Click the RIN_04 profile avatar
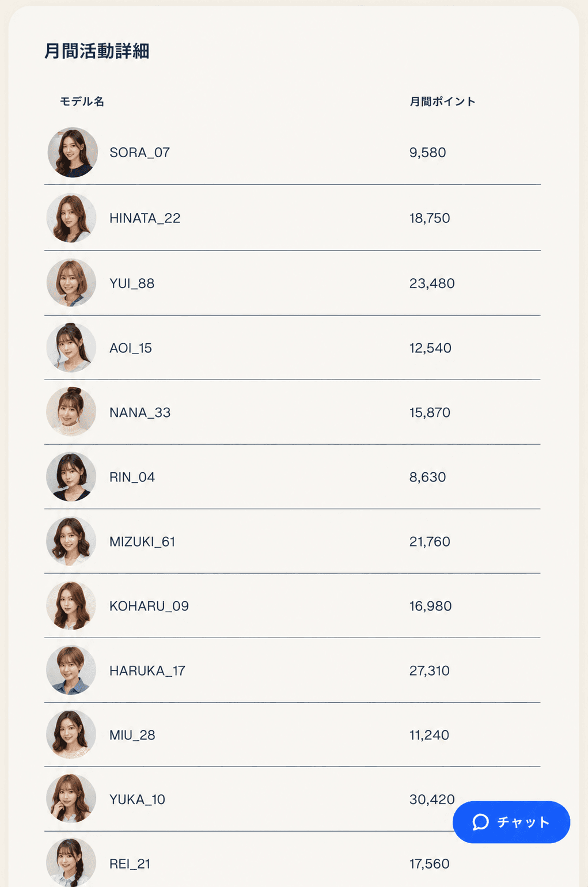 pyautogui.click(x=71, y=476)
